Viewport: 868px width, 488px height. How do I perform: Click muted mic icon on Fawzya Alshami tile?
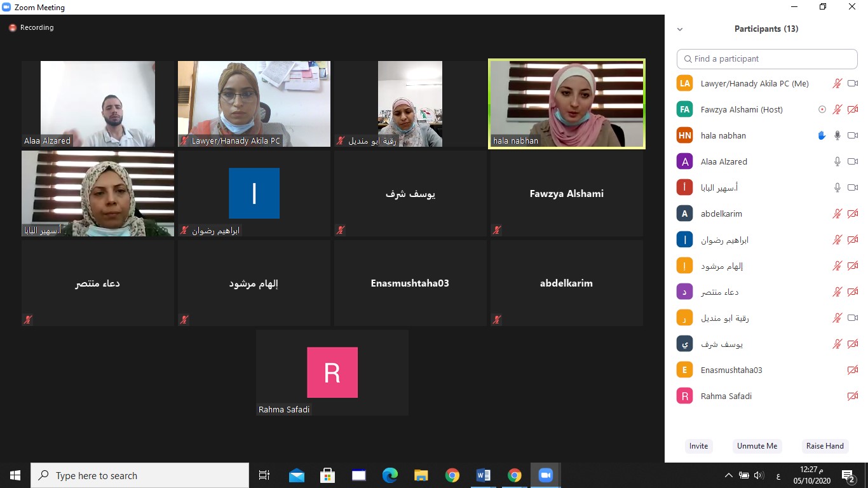coord(497,230)
